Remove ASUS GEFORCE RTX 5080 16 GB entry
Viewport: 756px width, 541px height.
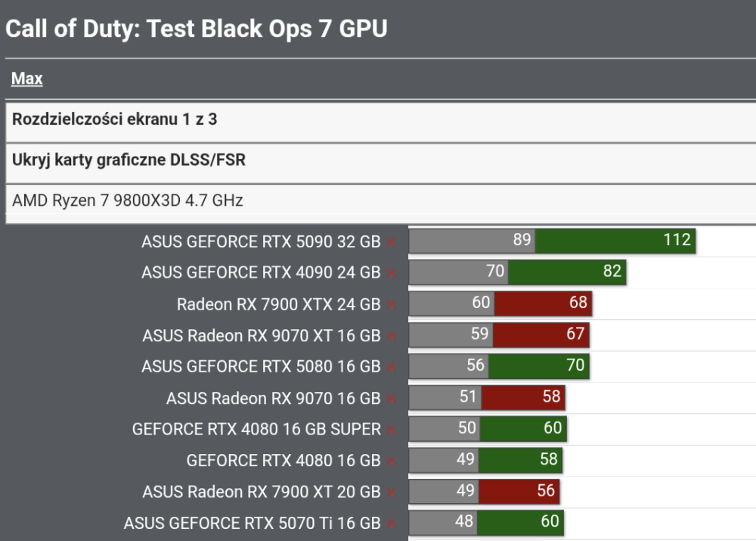click(x=391, y=366)
